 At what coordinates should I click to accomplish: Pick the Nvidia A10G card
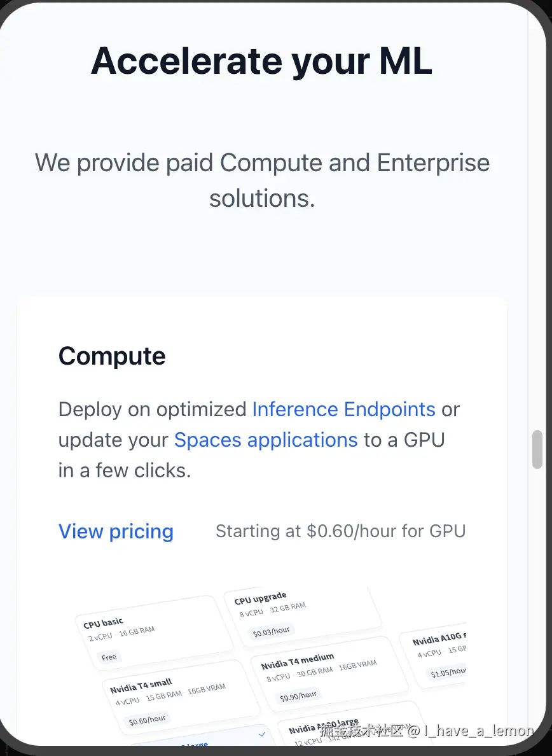click(x=432, y=658)
